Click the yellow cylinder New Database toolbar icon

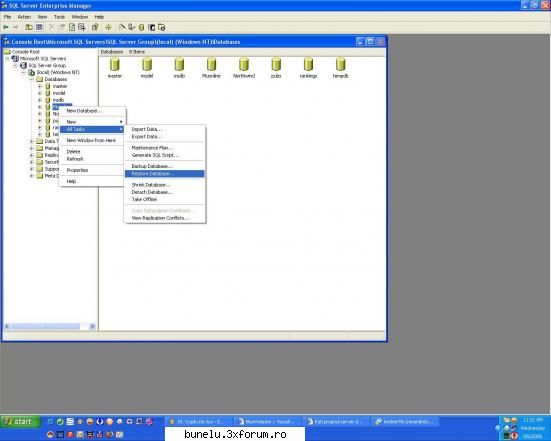[141, 27]
